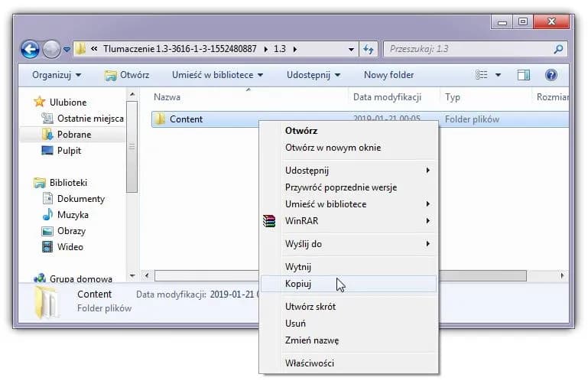This screenshot has width=588, height=384.
Task: Toggle the preview pane icon
Action: point(524,75)
